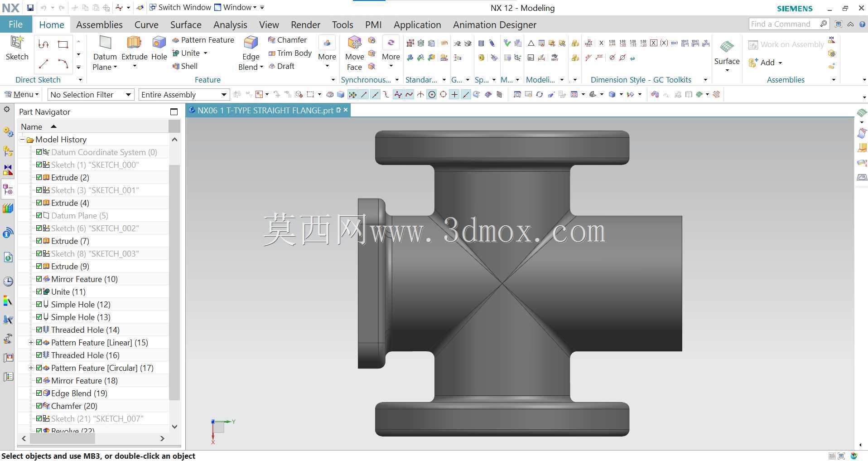Switch to the Render tab

point(305,24)
